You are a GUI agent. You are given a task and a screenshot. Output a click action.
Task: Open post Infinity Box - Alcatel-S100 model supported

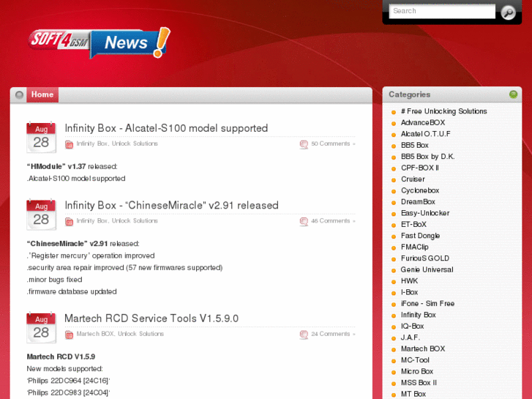point(166,128)
